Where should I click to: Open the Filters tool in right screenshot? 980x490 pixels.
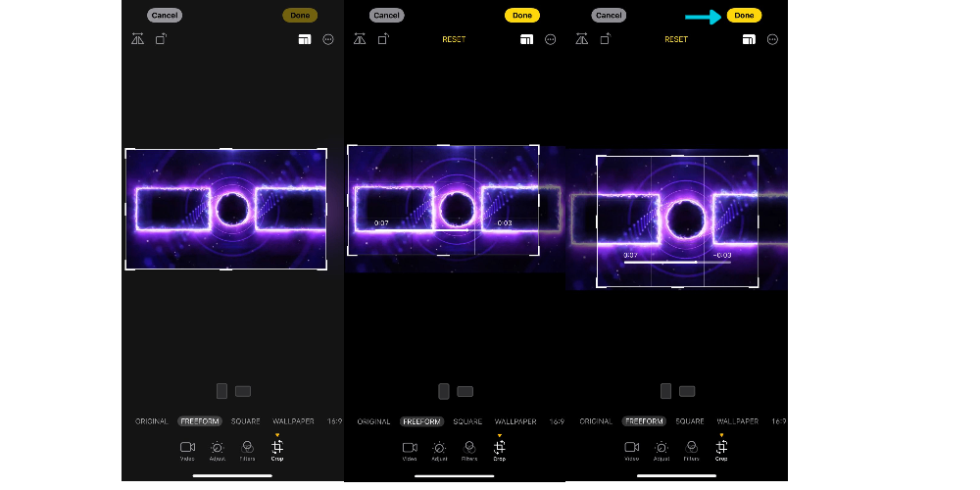[692, 451]
